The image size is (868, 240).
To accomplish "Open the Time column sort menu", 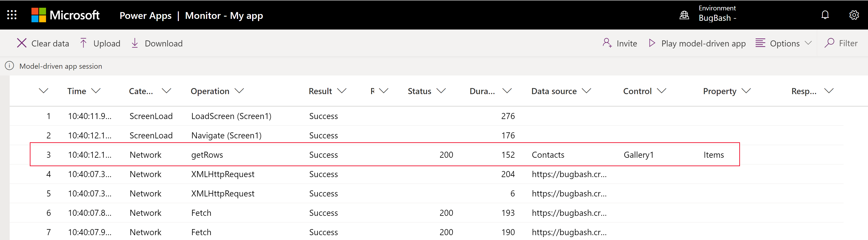I will [96, 91].
